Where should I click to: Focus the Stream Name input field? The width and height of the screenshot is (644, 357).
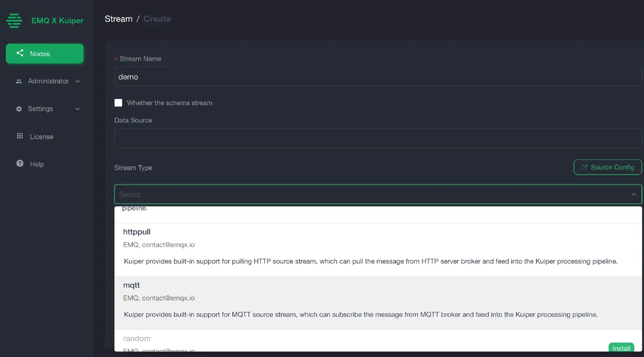378,77
